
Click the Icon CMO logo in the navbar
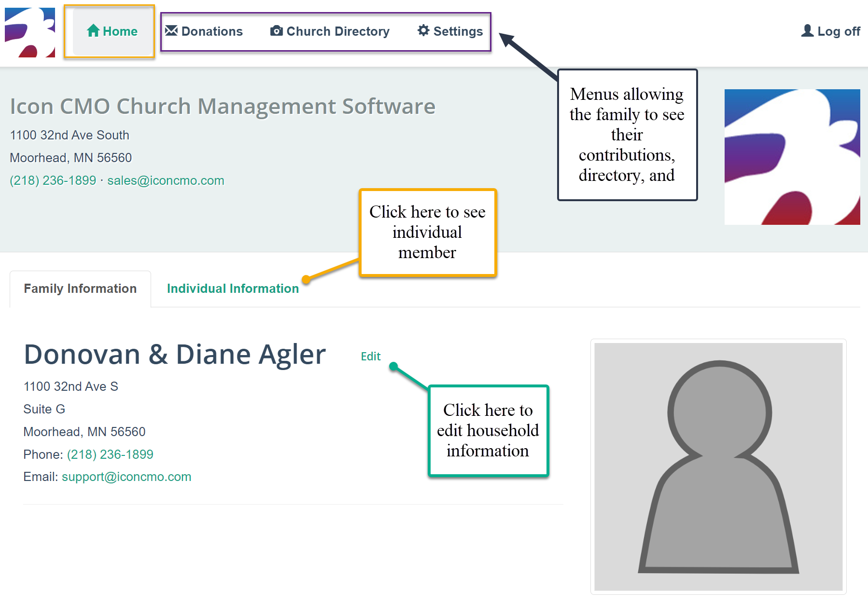30,32
